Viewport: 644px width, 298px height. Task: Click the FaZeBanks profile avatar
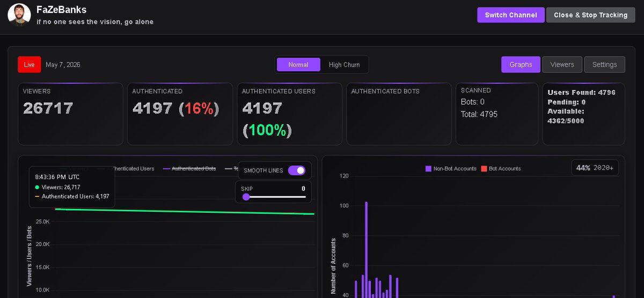tap(19, 14)
